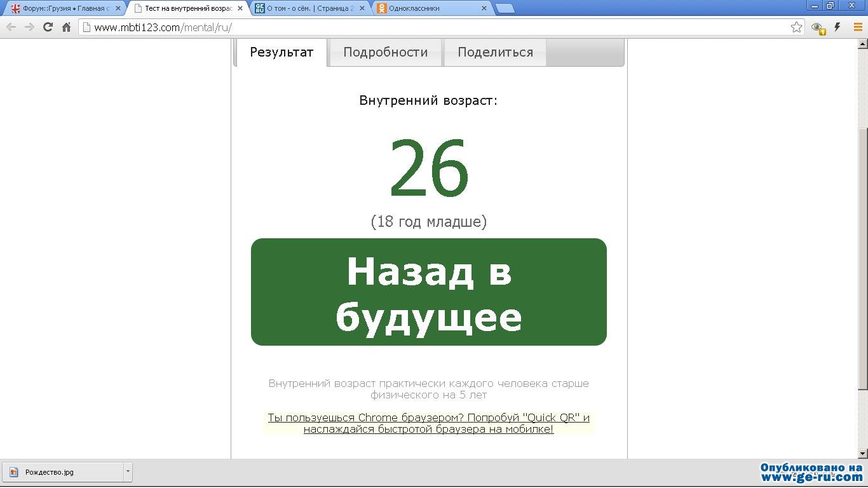Screen dimensions: 868x488
Task: Open the Chrome menu (three bars icon)
Action: pyautogui.click(x=857, y=27)
